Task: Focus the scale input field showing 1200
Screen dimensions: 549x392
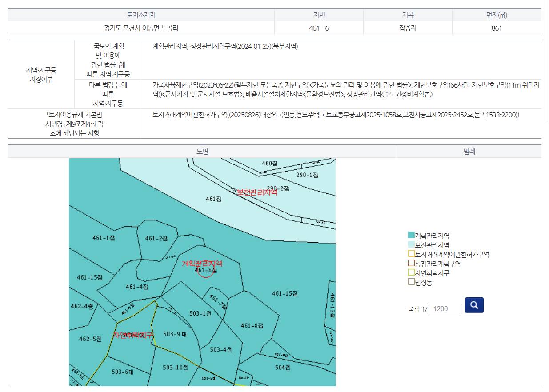Action: click(444, 308)
